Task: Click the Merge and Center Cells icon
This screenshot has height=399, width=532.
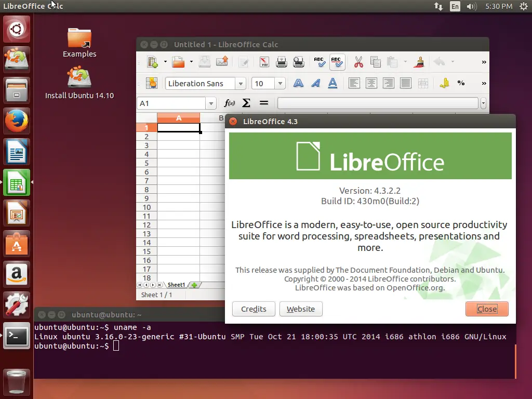Action: [x=423, y=83]
